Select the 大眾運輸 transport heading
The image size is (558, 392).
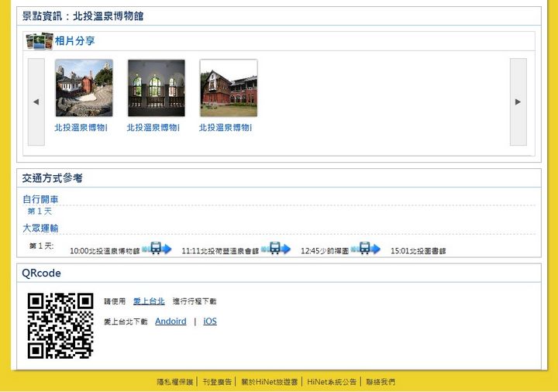click(40, 228)
